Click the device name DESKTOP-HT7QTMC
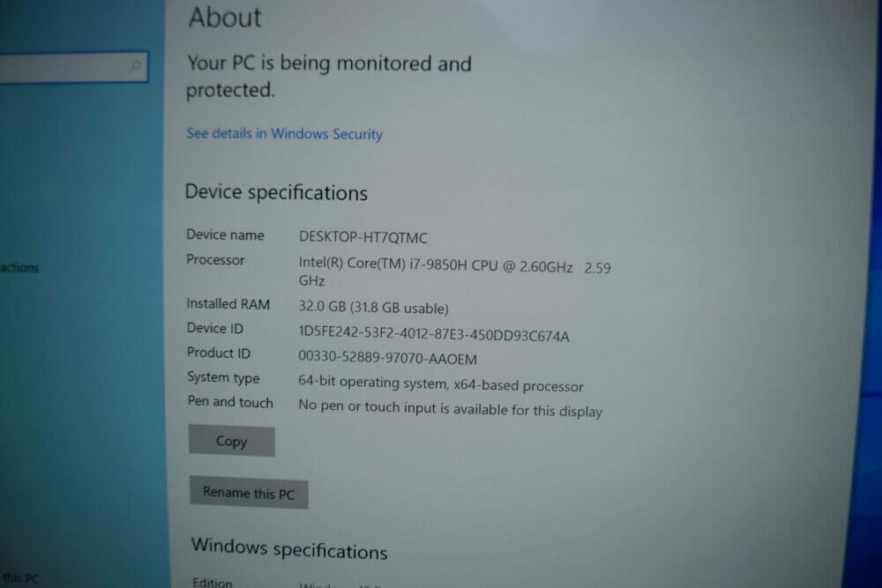 click(x=363, y=237)
